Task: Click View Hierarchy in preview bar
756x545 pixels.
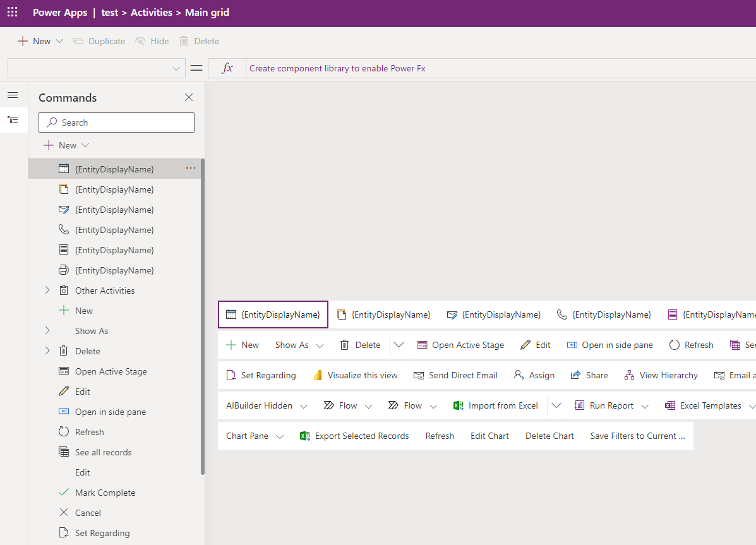Action: click(x=661, y=375)
